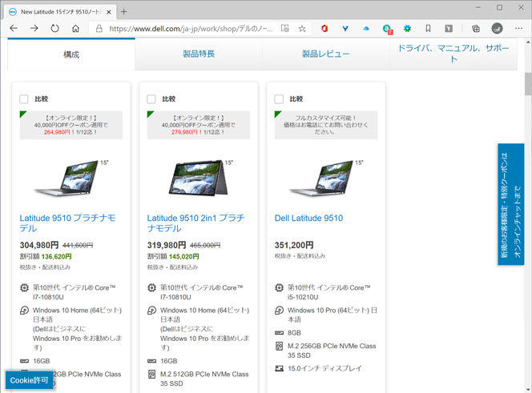Click the gray square extension icon

449,29
